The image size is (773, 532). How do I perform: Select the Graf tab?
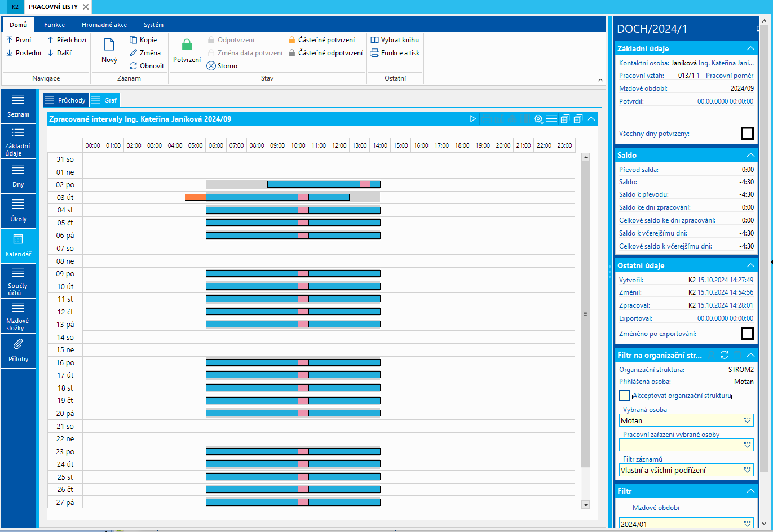point(105,100)
